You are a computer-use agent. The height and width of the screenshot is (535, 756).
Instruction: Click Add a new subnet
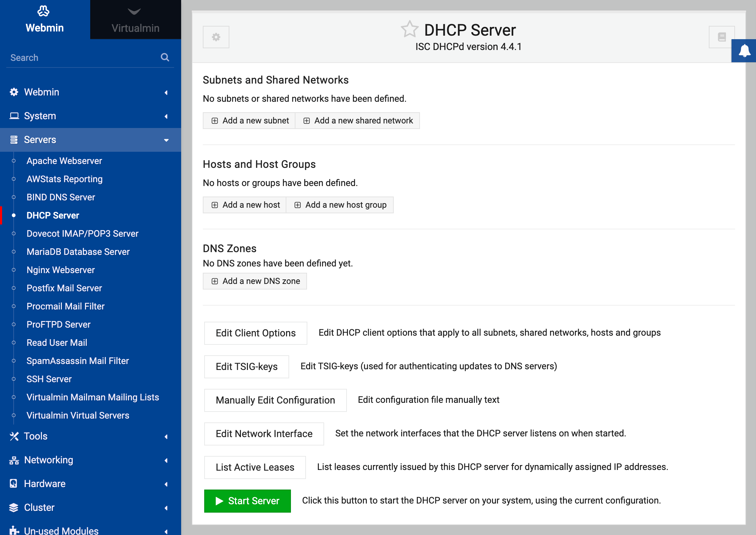click(x=250, y=121)
